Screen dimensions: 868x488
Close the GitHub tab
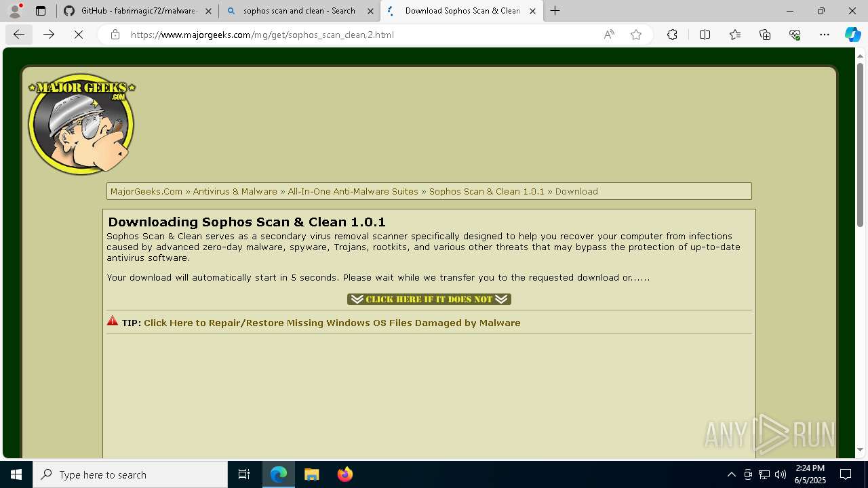[x=208, y=11]
